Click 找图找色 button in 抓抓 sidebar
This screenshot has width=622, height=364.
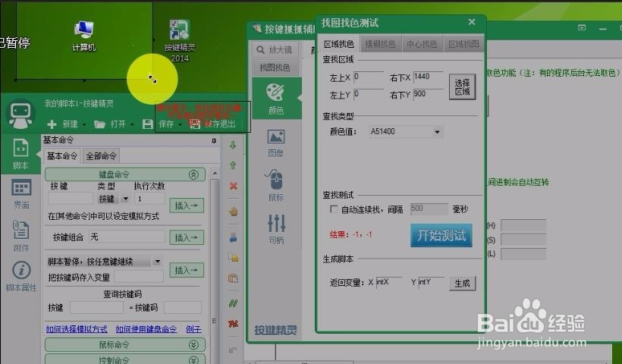point(275,67)
